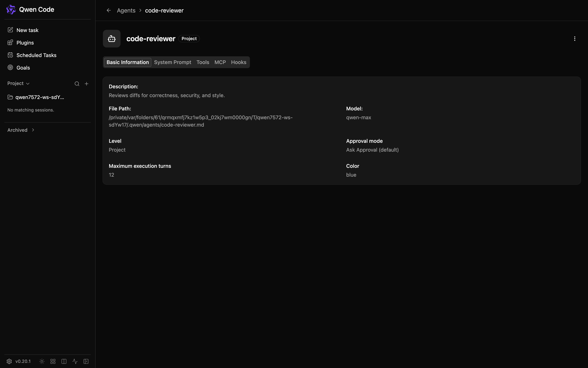This screenshot has height=368, width=588.
Task: Click the v0.20.1 version label
Action: pos(23,361)
